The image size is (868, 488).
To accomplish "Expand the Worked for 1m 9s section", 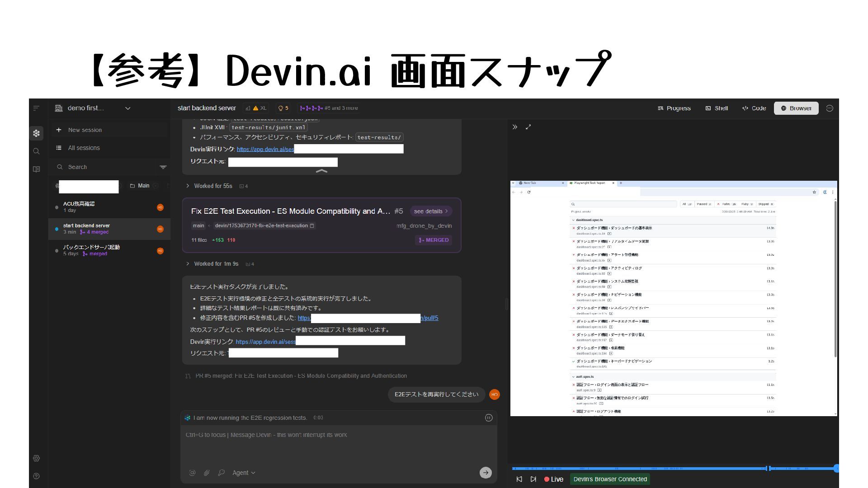I will click(x=216, y=264).
